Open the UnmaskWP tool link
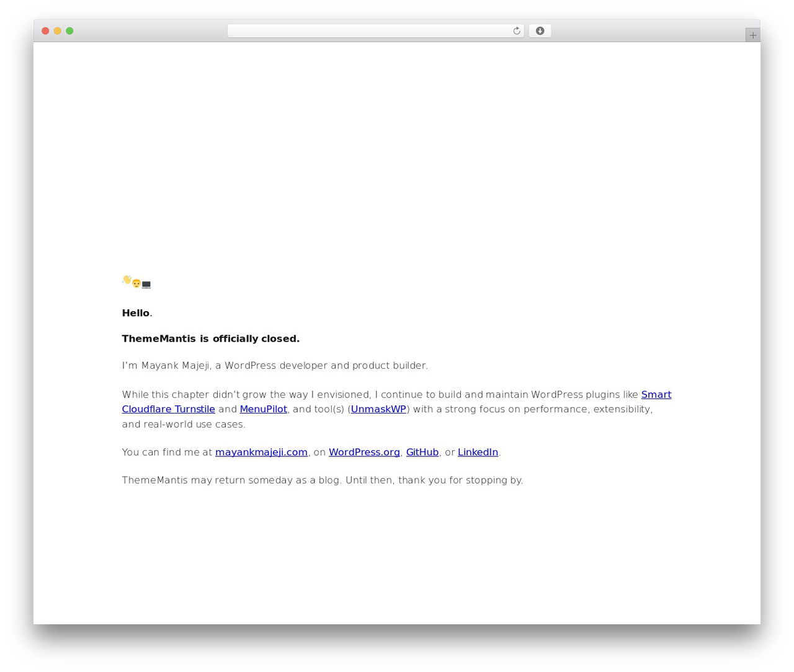The height and width of the screenshot is (672, 794). pyautogui.click(x=378, y=409)
